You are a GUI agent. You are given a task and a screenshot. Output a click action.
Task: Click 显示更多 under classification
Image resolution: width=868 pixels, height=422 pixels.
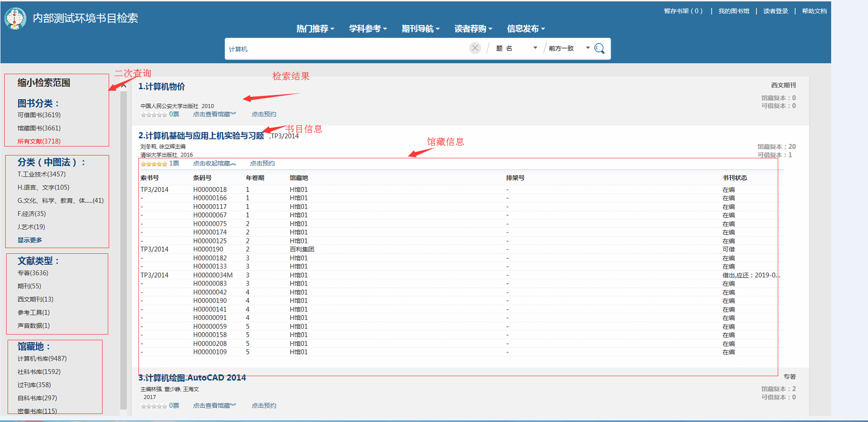pyautogui.click(x=30, y=240)
